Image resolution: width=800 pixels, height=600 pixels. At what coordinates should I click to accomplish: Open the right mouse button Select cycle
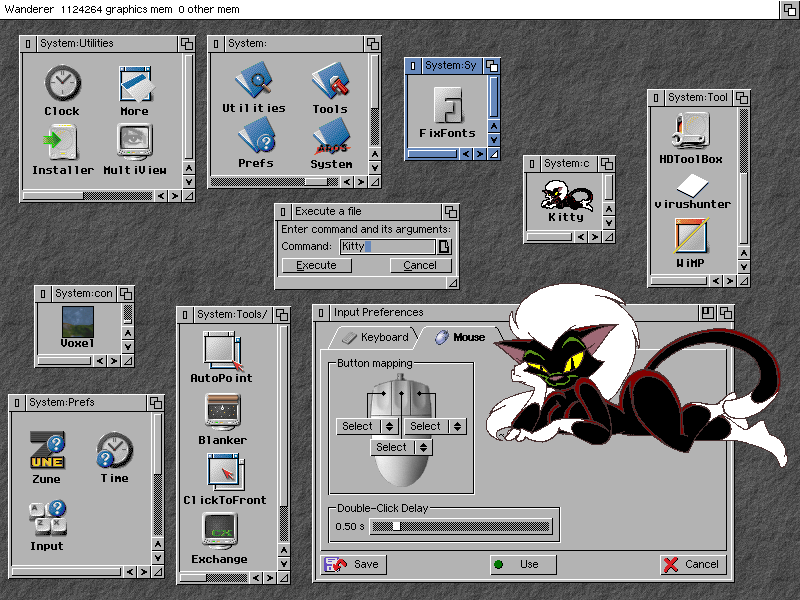(435, 426)
